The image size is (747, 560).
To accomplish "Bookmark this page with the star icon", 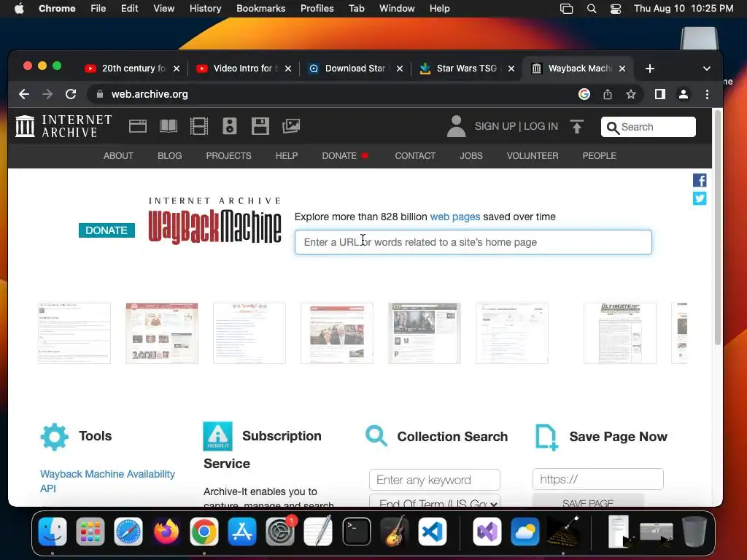I will tap(631, 94).
